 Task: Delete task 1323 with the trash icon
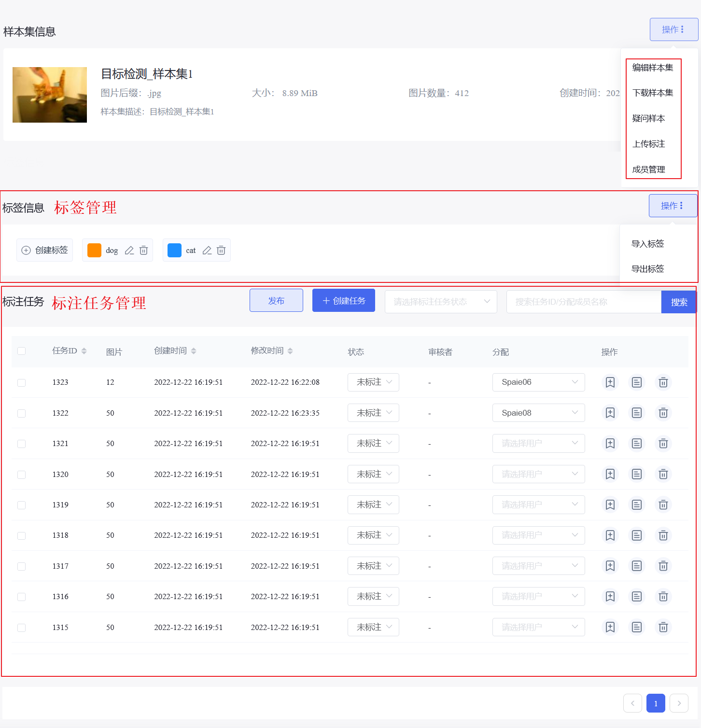pos(663,382)
